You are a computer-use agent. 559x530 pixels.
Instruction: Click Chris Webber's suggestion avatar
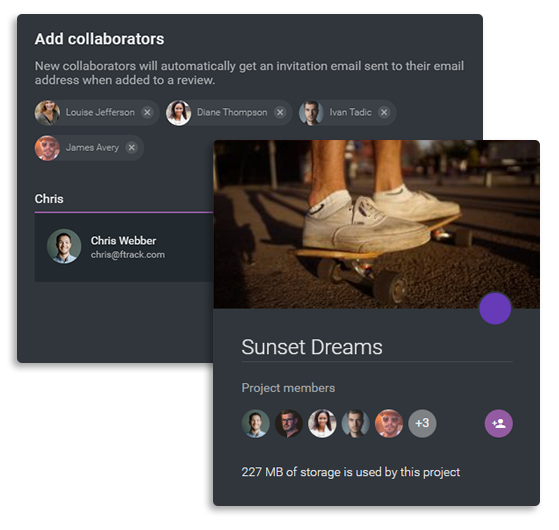pyautogui.click(x=64, y=246)
